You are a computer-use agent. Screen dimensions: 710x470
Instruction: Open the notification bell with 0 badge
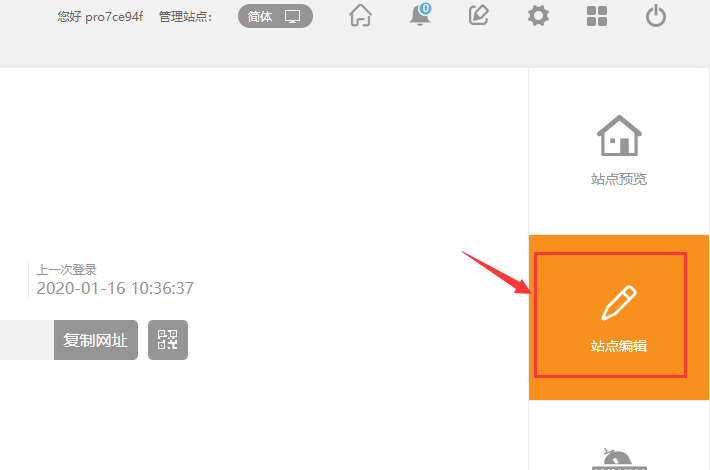tap(420, 15)
